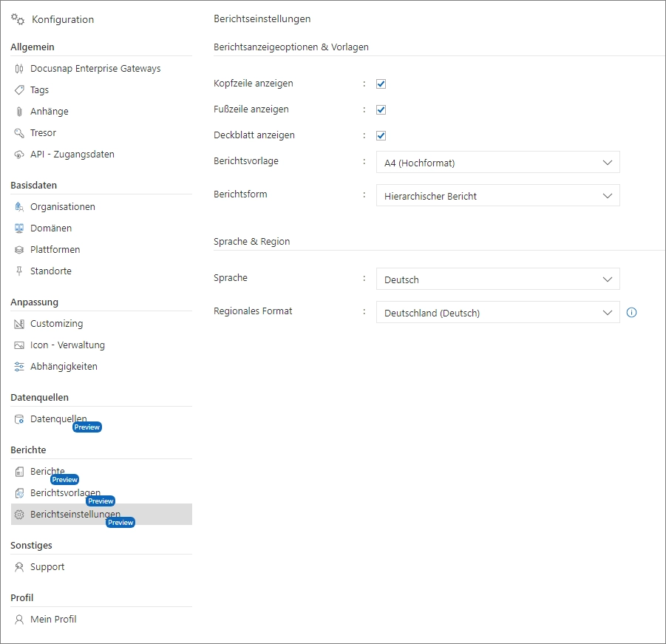This screenshot has height=644, width=666.
Task: Open the Sprache language dropdown
Action: click(497, 279)
